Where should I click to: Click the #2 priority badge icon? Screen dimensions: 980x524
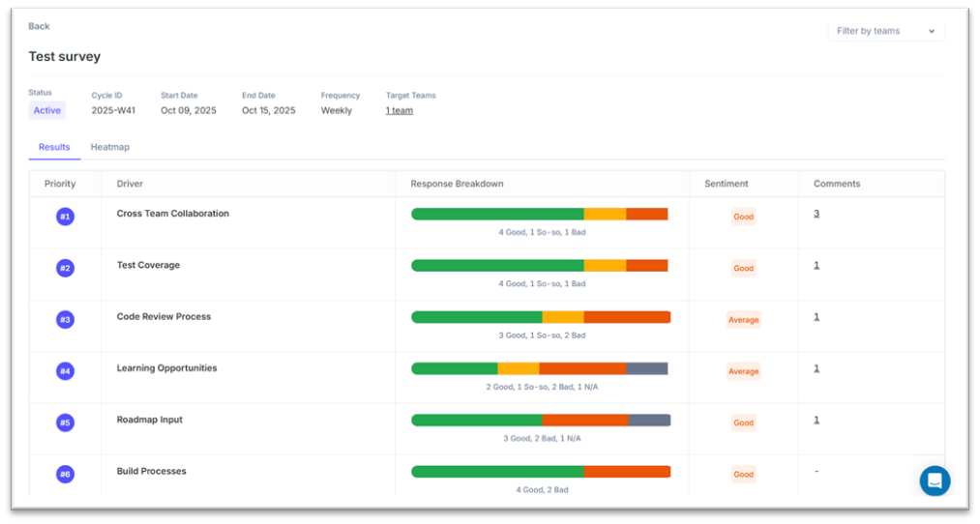click(65, 268)
